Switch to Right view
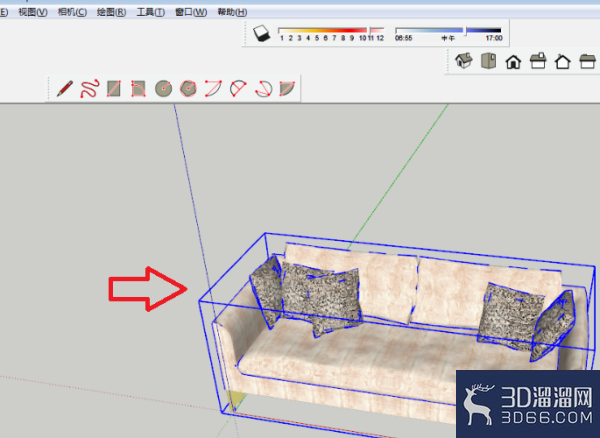This screenshot has width=600, height=438. click(x=538, y=61)
